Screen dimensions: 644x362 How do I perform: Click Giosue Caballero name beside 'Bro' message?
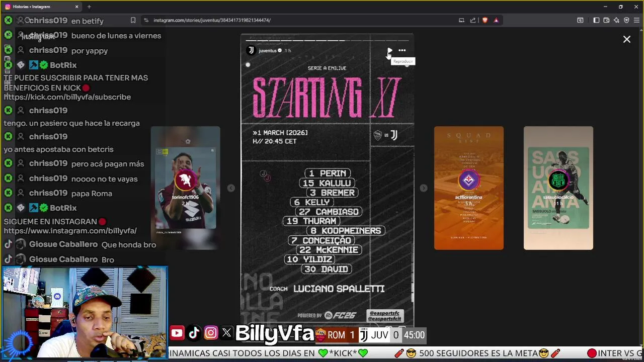click(x=63, y=259)
